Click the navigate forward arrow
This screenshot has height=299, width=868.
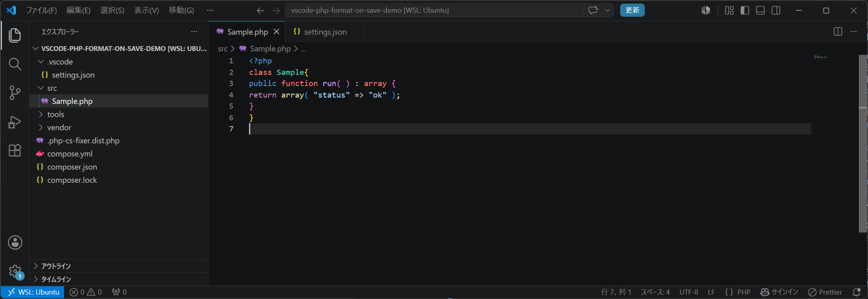(276, 10)
